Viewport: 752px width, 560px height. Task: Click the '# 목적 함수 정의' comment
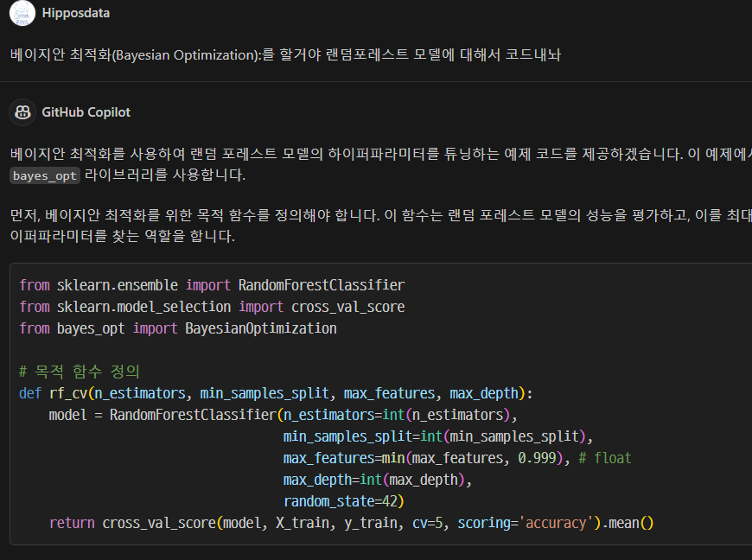[x=80, y=371]
